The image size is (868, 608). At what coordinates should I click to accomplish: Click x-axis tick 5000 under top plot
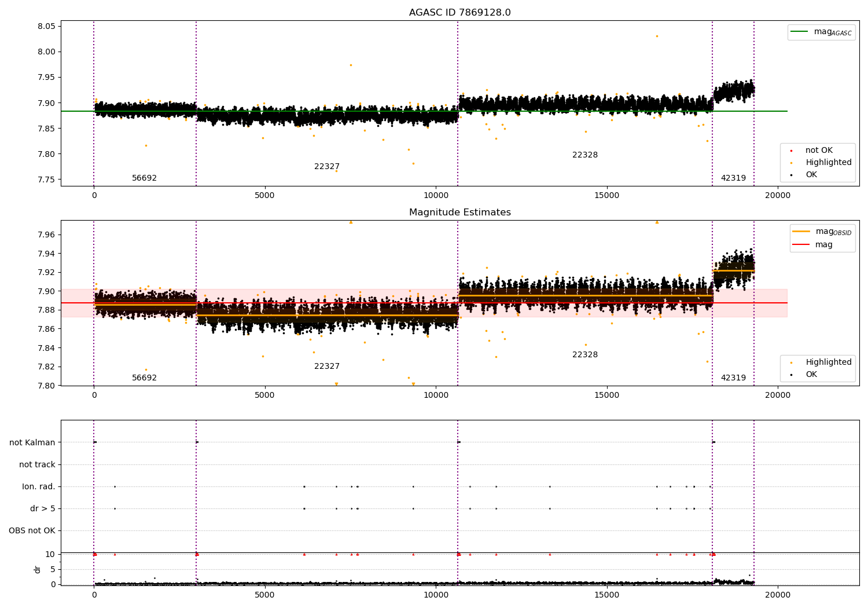coord(264,196)
